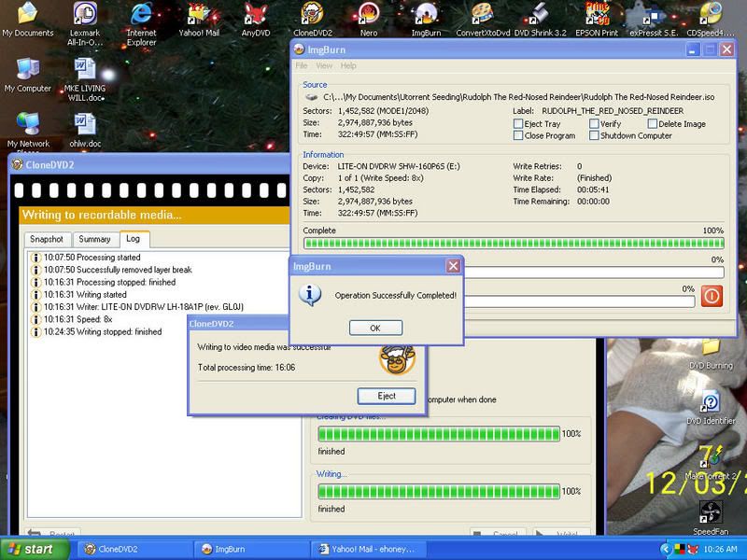Open the ohlw.doc desktop file
747x560 pixels.
tap(85, 131)
